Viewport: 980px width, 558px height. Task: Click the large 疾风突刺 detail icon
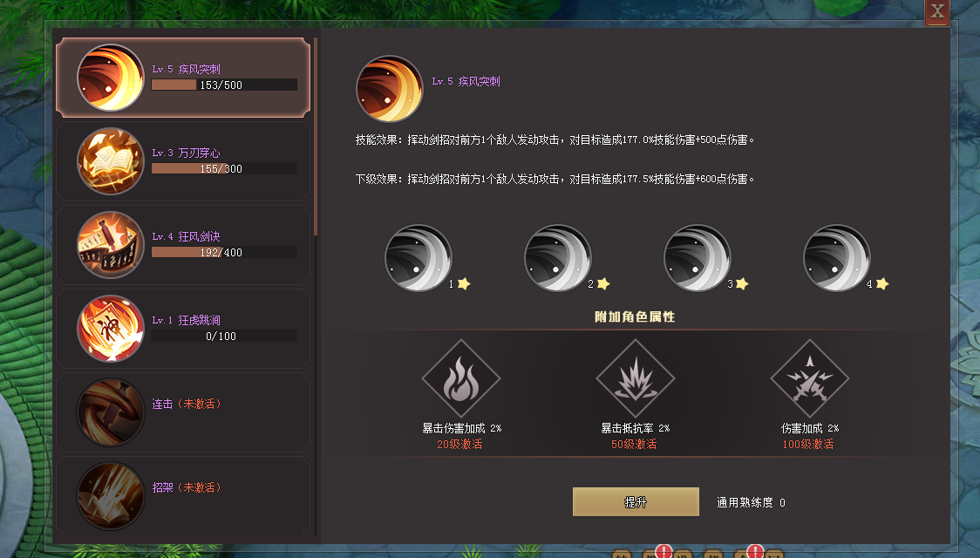(390, 89)
